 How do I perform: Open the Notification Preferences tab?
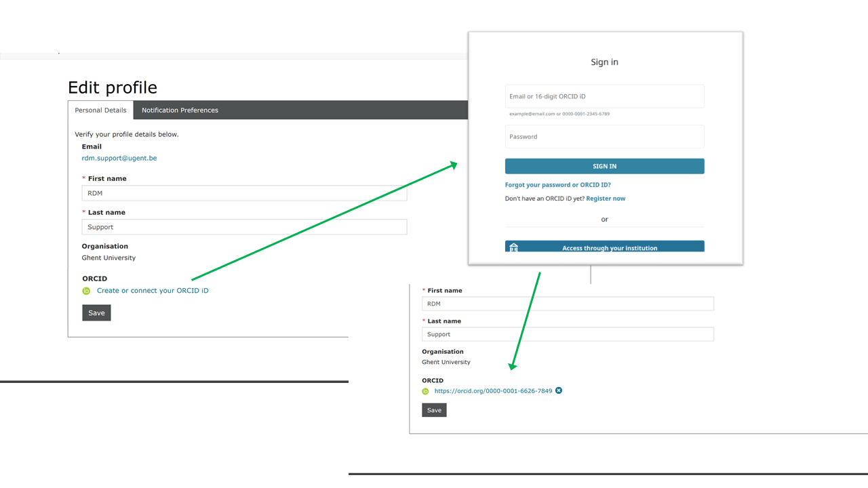[180, 110]
